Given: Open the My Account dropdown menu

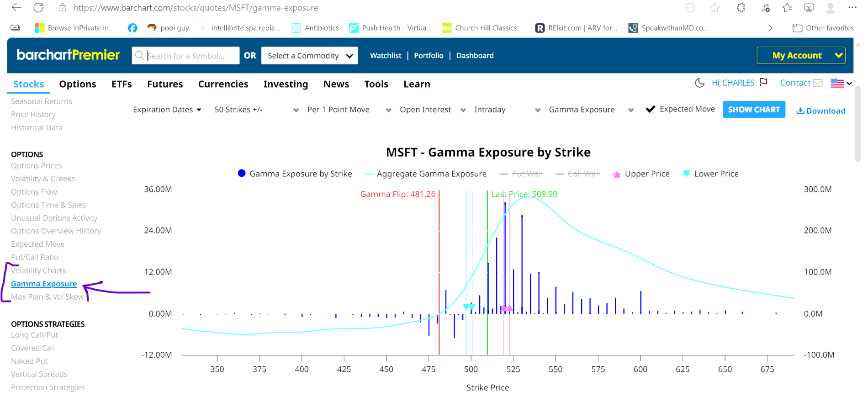Looking at the screenshot, I should (x=801, y=55).
